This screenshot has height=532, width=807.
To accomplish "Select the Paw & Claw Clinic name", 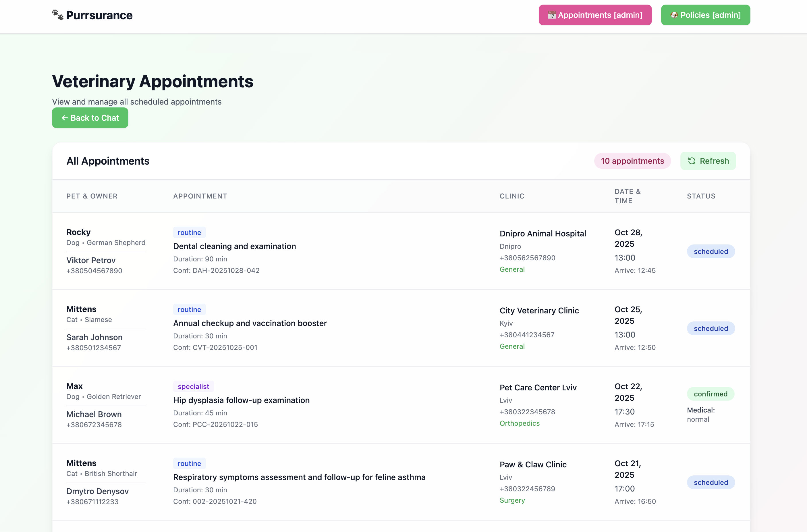I will click(533, 464).
